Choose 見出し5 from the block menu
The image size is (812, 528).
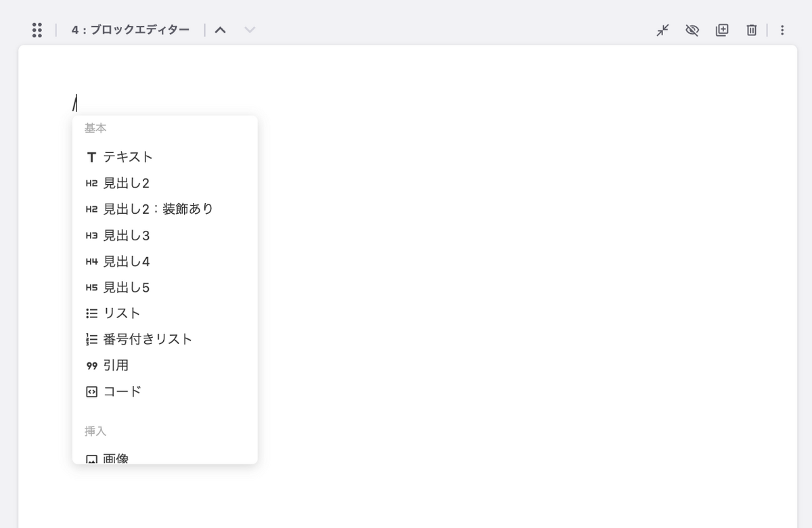(x=126, y=287)
